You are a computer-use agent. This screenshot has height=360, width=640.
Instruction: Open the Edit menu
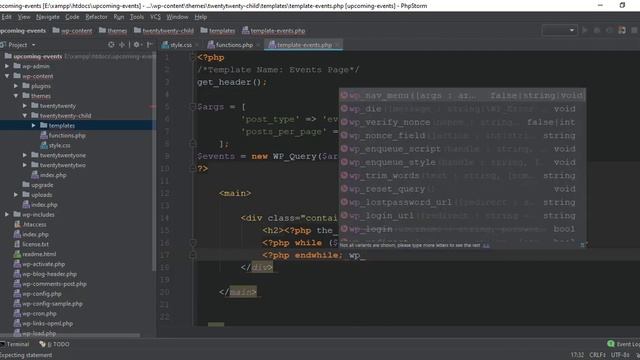[6, 17]
